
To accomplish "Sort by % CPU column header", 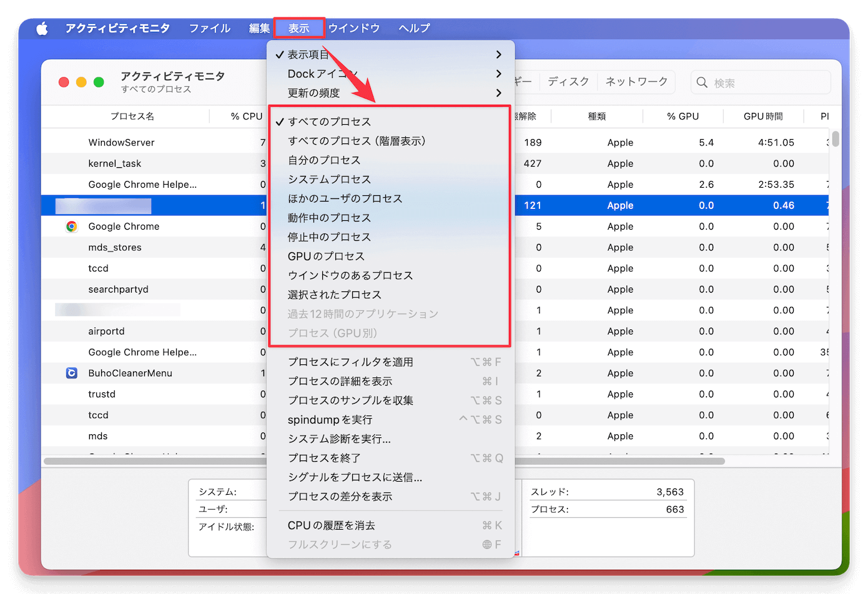I will tap(246, 117).
